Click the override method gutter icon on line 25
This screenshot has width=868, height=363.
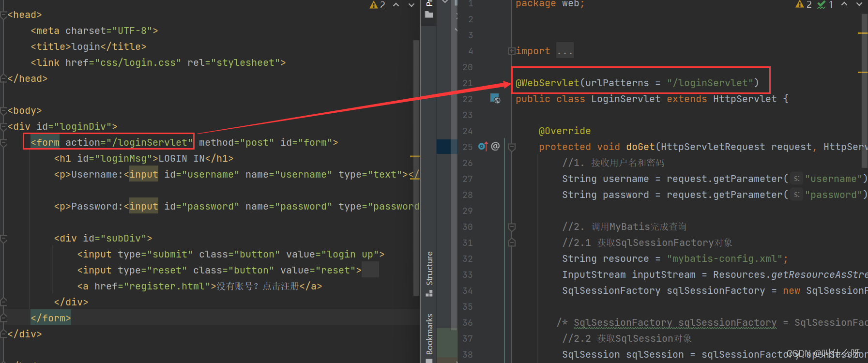pos(483,146)
